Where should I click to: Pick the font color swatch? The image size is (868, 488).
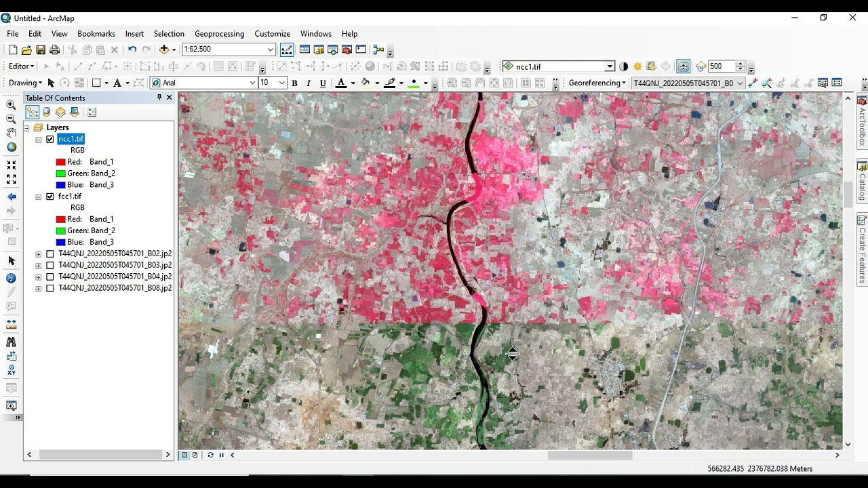pos(341,83)
